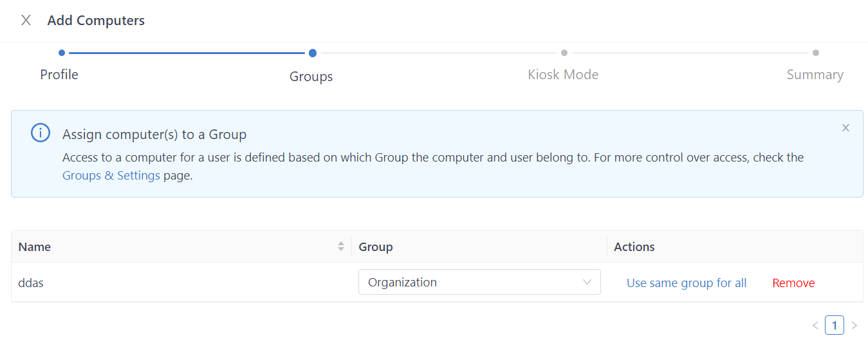The image size is (868, 345).
Task: Go to the previous page arrow
Action: [x=815, y=326]
